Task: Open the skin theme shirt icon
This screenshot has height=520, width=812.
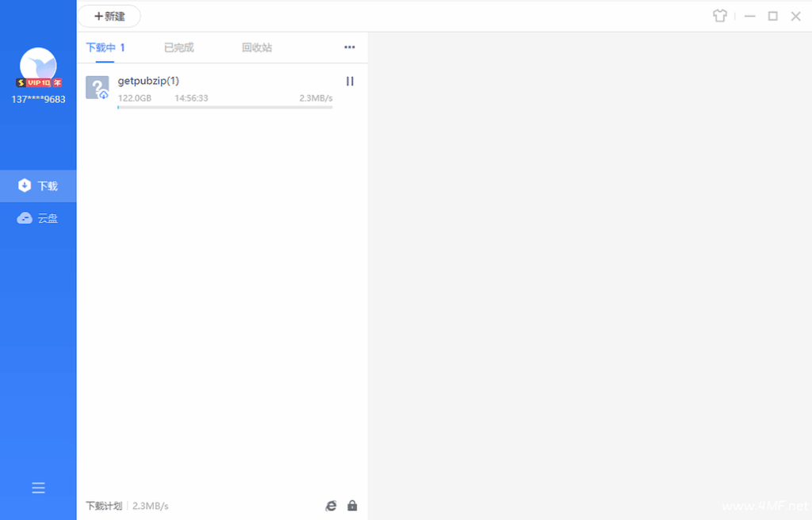Action: (x=719, y=16)
